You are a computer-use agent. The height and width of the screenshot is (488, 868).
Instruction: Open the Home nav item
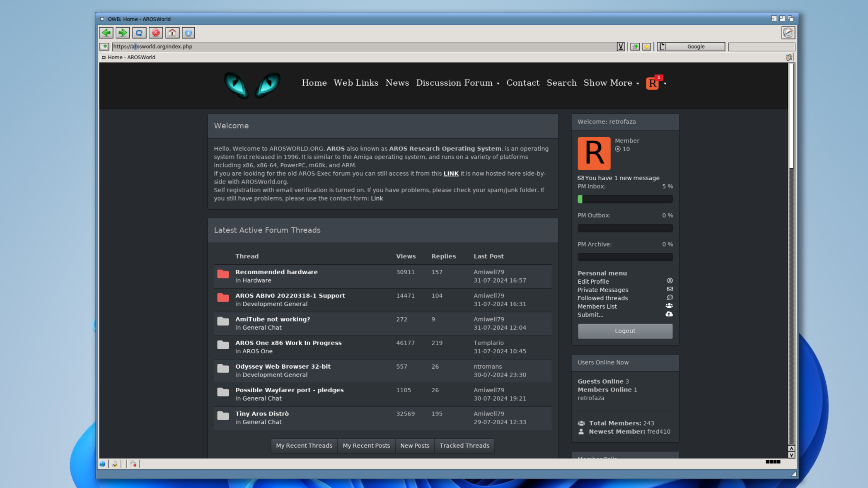point(314,83)
